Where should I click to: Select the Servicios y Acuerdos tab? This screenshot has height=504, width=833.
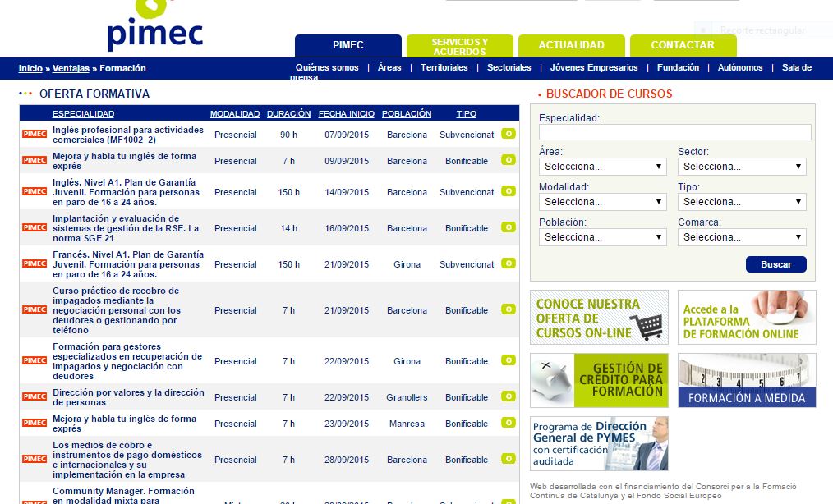(459, 46)
